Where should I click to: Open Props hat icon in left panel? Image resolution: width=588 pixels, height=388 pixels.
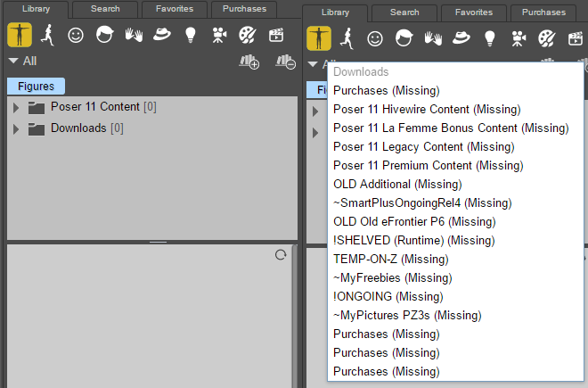(161, 35)
